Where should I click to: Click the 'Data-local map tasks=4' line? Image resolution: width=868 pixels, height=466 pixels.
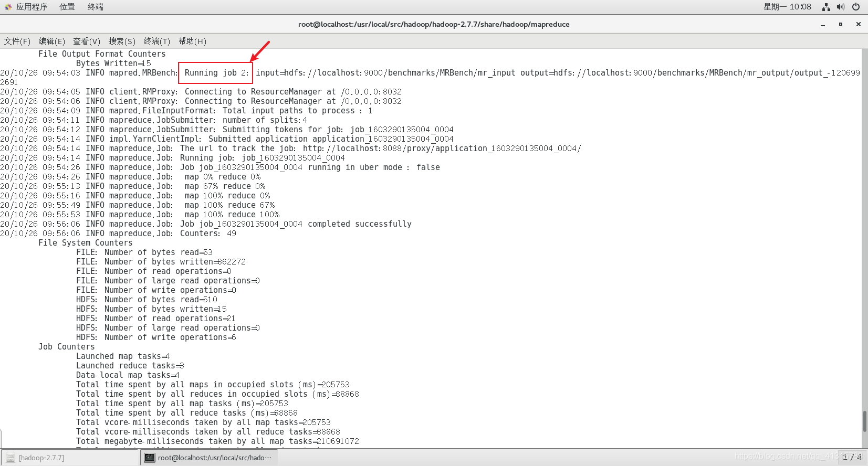click(x=128, y=375)
